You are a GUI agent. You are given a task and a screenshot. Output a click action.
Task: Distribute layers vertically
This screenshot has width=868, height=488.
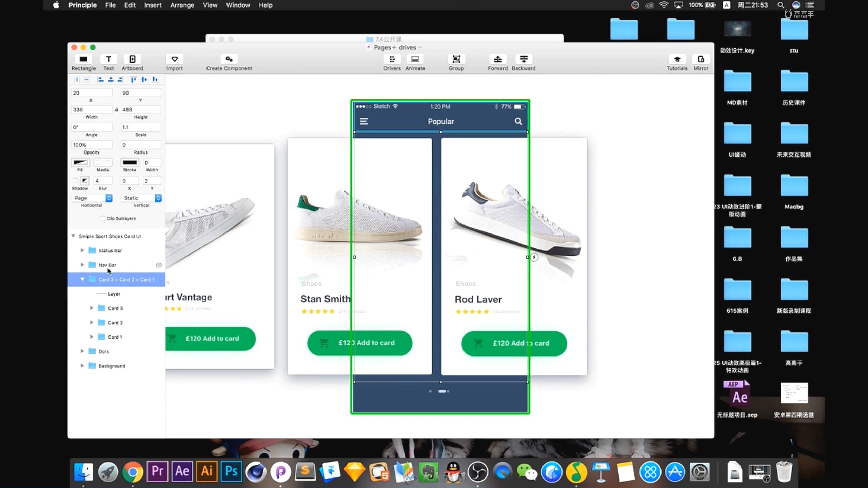tap(87, 79)
